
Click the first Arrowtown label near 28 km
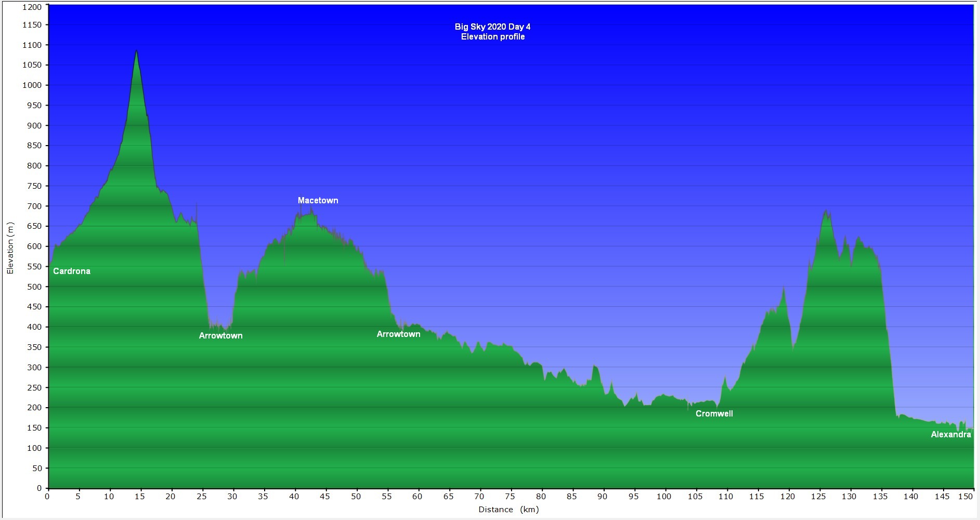click(x=220, y=335)
